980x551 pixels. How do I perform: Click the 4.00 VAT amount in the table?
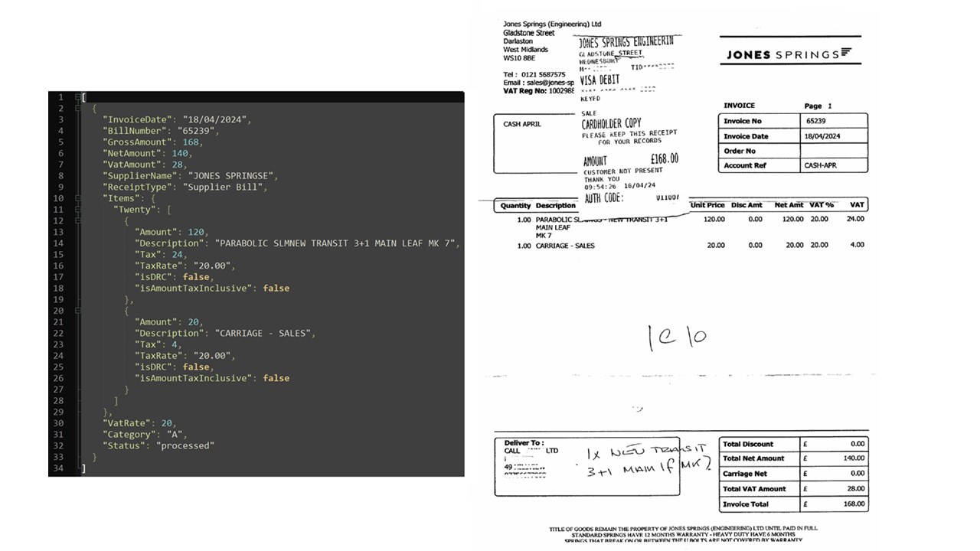tap(857, 245)
